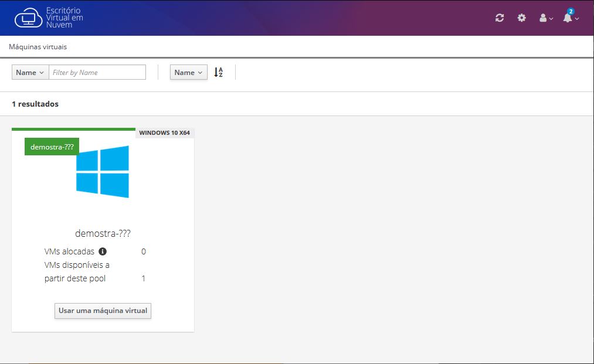Viewport: 594px width, 364px height.
Task: Refresh the virtual machines list
Action: [500, 18]
